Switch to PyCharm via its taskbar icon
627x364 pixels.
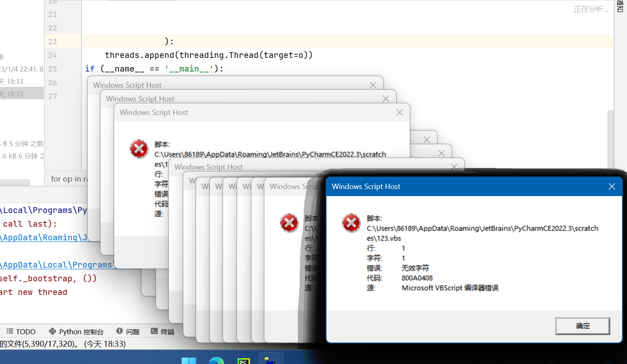(x=243, y=360)
